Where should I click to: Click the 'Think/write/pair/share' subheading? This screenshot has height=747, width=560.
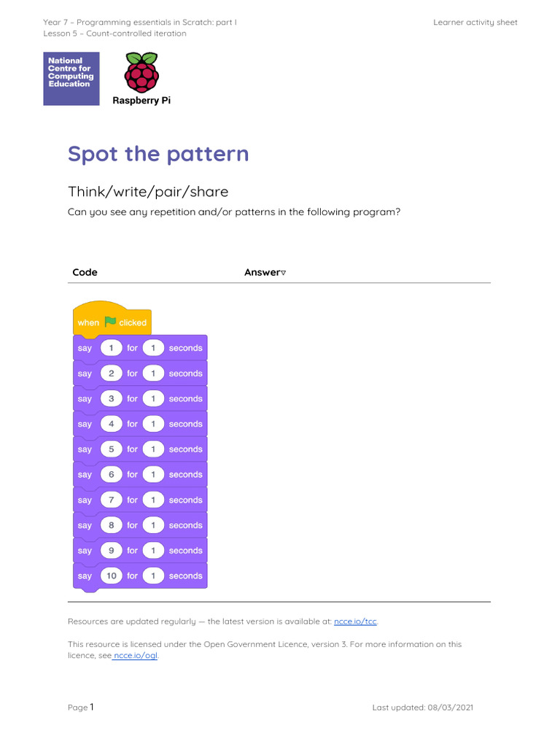click(x=148, y=192)
